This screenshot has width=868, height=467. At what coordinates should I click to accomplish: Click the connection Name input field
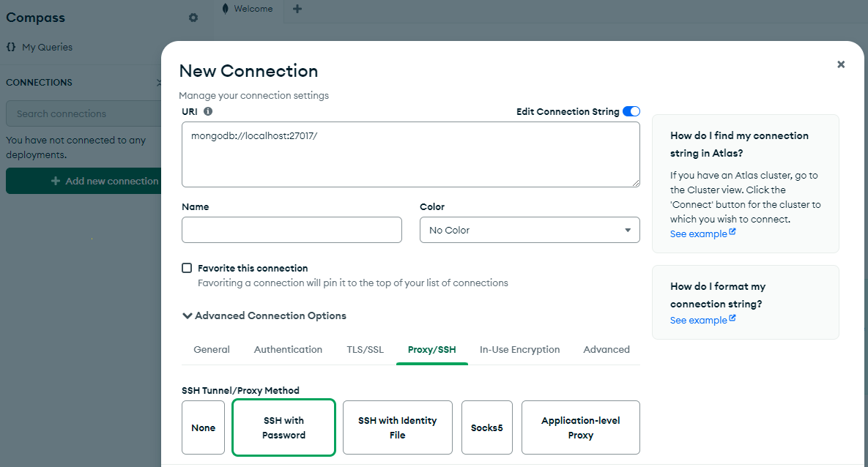(x=292, y=230)
